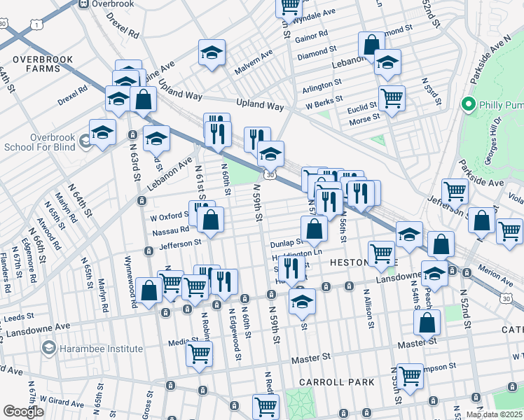The width and height of the screenshot is (524, 420).
Task: Click the shopping bag marker right of Jefferson St
Action: coord(481,220)
